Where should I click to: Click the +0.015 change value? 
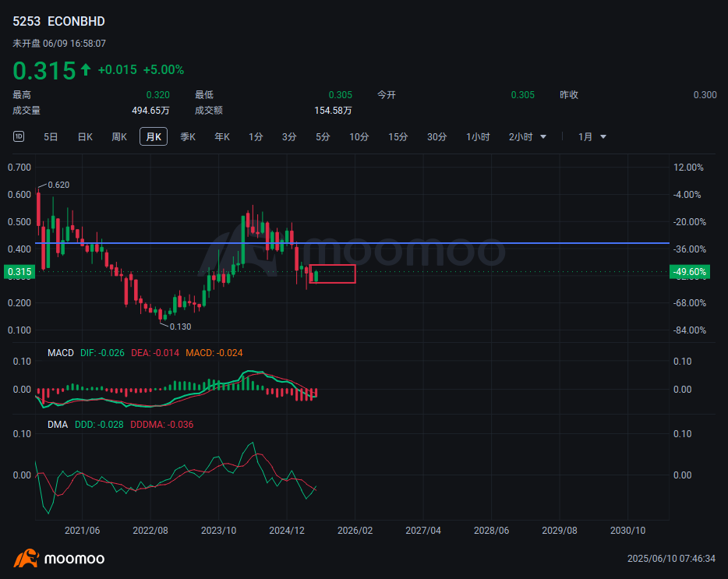click(x=118, y=70)
